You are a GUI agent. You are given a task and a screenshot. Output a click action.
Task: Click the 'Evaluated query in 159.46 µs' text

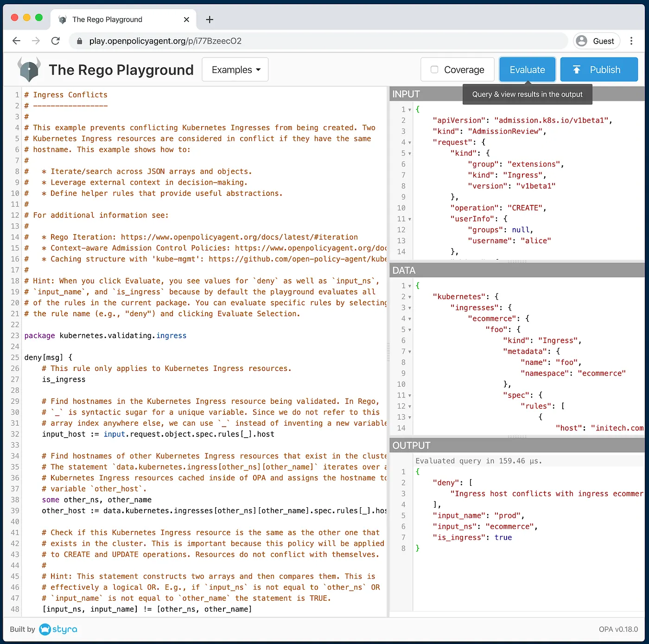pos(478,461)
